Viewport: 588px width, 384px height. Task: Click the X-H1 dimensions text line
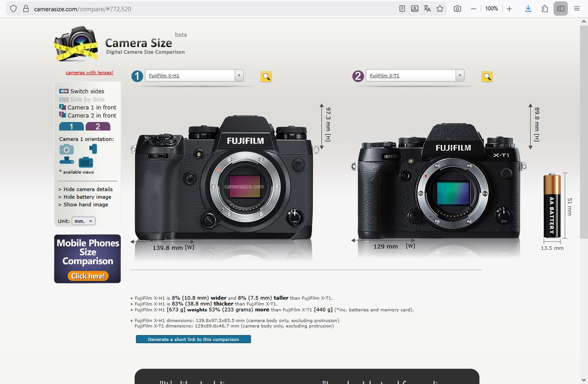point(237,320)
